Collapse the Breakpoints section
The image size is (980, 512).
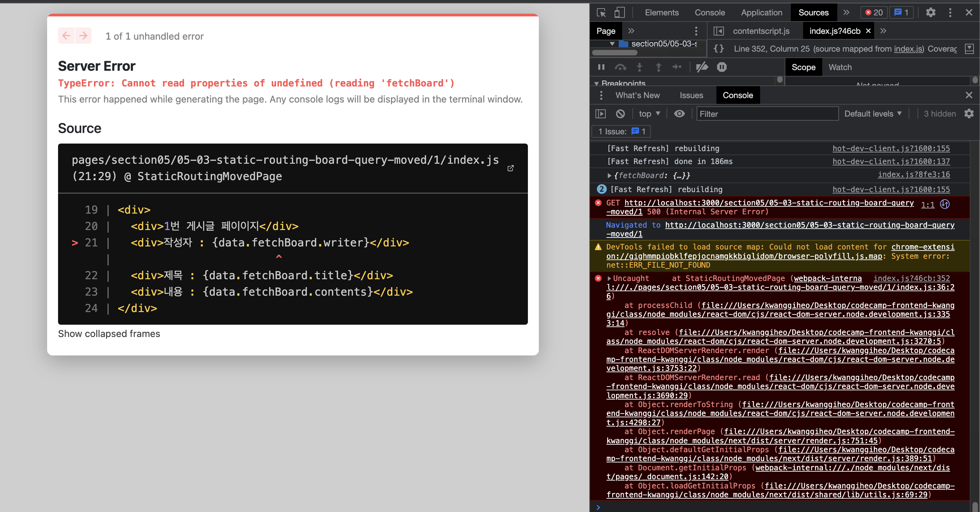(597, 83)
